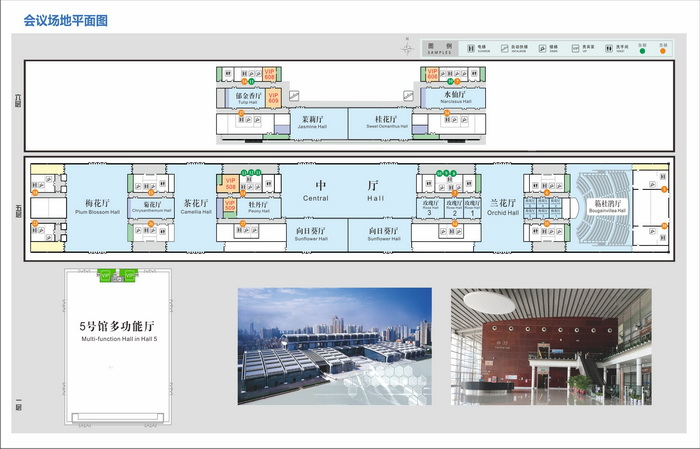Select the Central Hall area
Viewport: 700px width, 449px height.
pyautogui.click(x=348, y=191)
